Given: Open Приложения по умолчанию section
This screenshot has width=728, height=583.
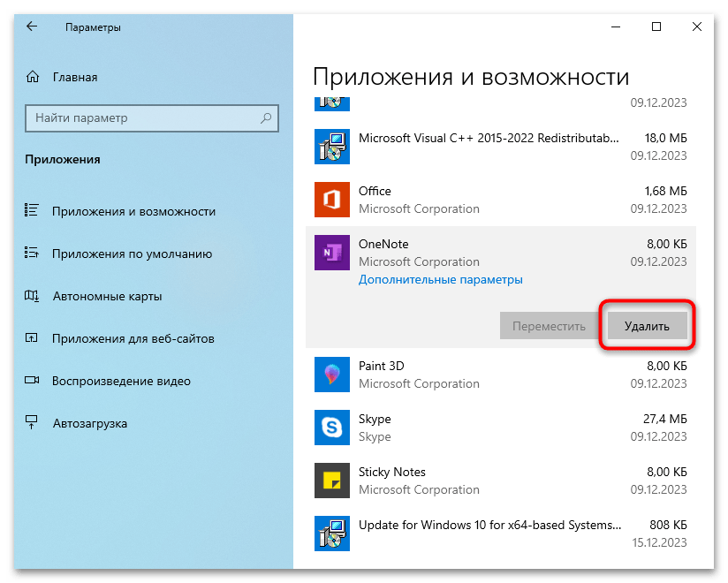Looking at the screenshot, I should (x=132, y=254).
